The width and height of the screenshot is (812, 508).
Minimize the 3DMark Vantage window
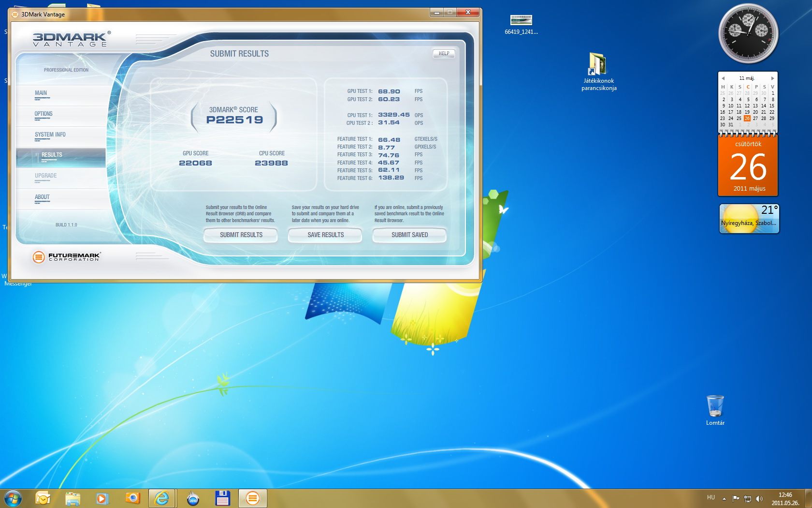[x=436, y=12]
